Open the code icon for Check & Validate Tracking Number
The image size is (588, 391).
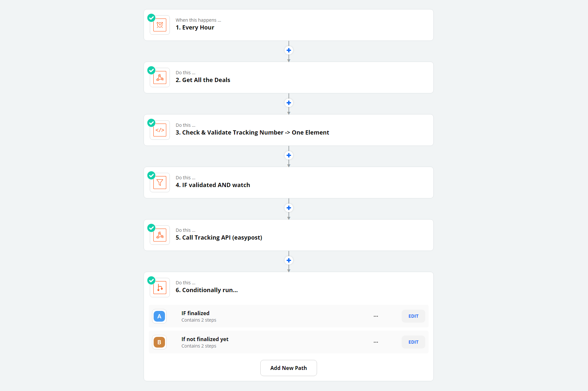coord(159,130)
